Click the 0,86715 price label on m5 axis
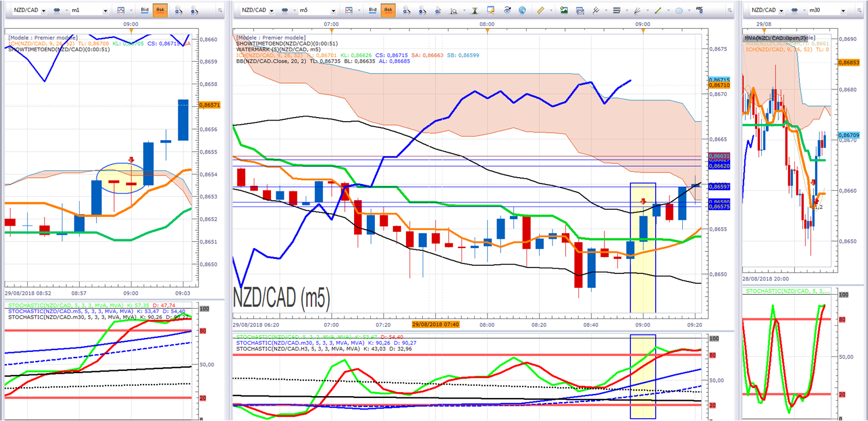 tap(719, 80)
